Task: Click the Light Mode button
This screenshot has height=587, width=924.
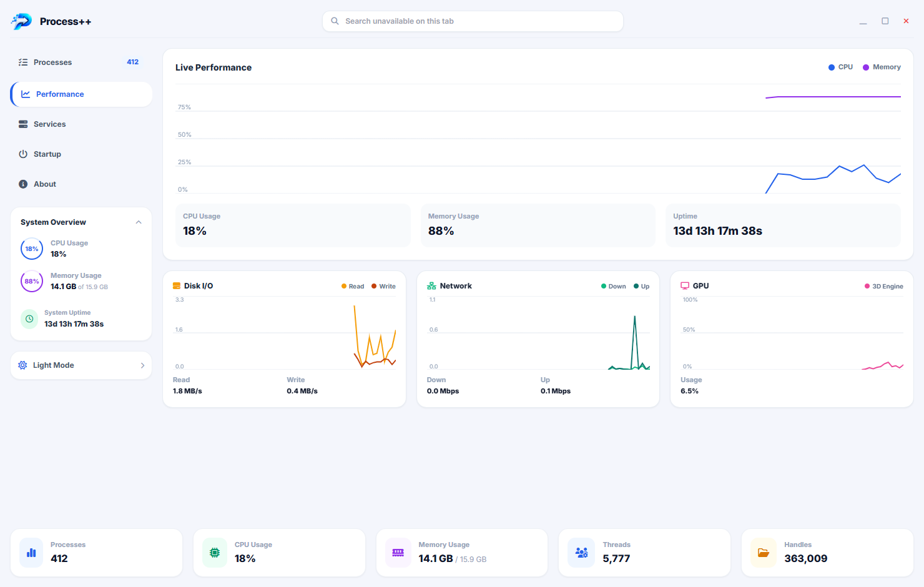Action: (x=81, y=365)
